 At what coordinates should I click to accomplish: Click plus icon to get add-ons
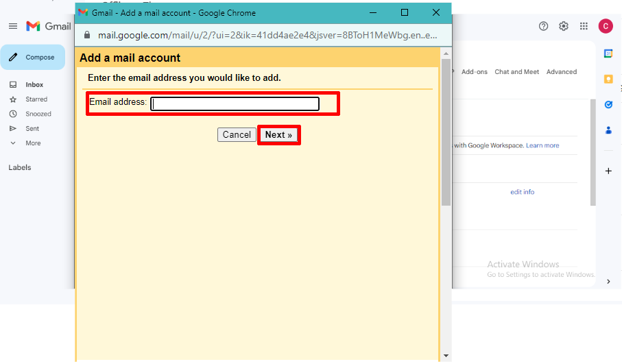pos(608,171)
